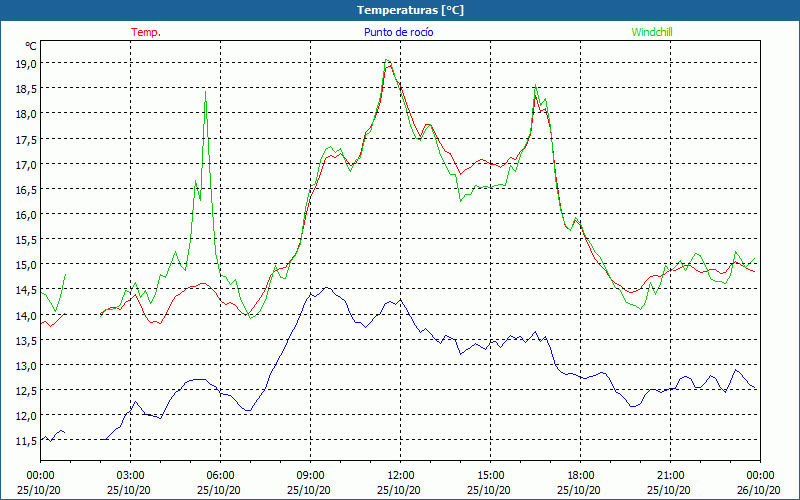Click the blue dew point peak near 09:30
This screenshot has width=800, height=500.
point(327,288)
